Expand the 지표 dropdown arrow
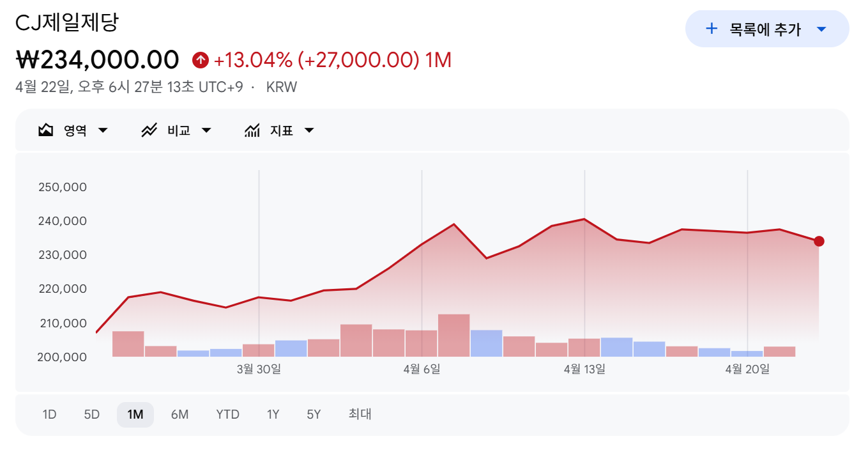Screen dimensions: 868x450 (309, 130)
